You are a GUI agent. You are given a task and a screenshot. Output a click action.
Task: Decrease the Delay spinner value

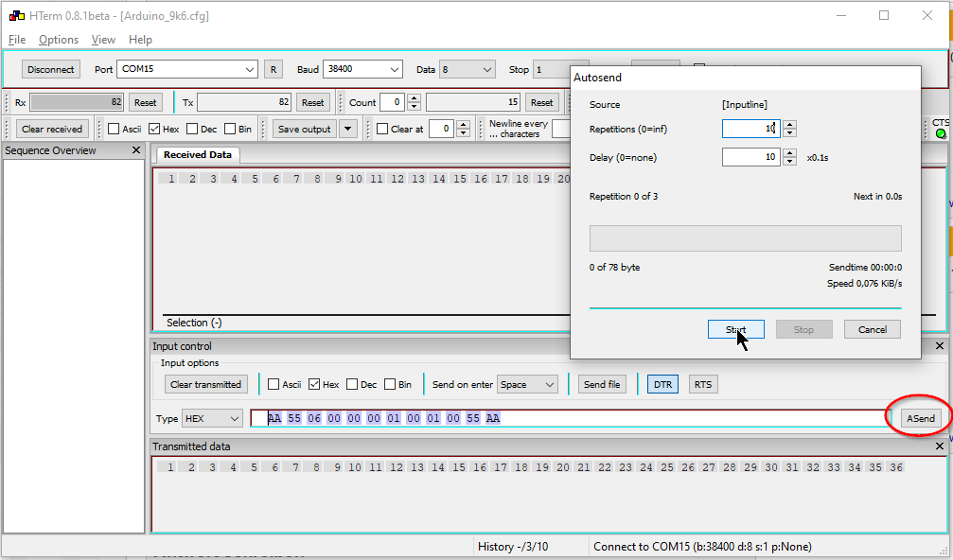pos(789,161)
